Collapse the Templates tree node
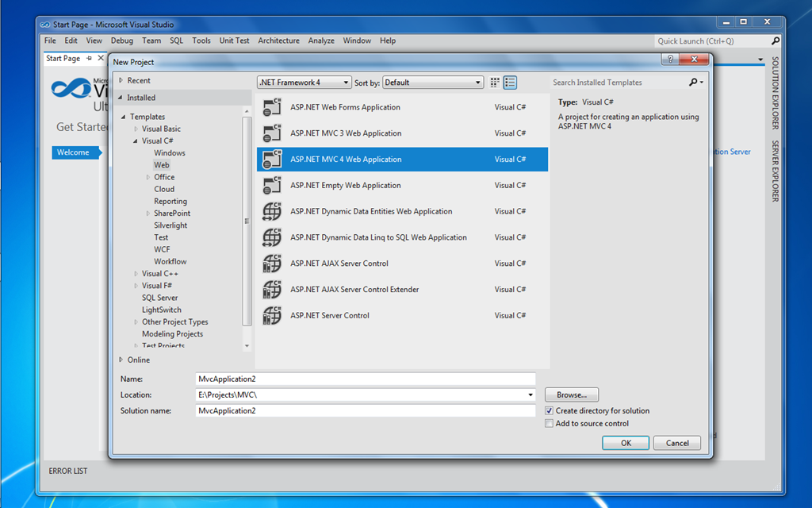The image size is (812, 508). click(123, 117)
